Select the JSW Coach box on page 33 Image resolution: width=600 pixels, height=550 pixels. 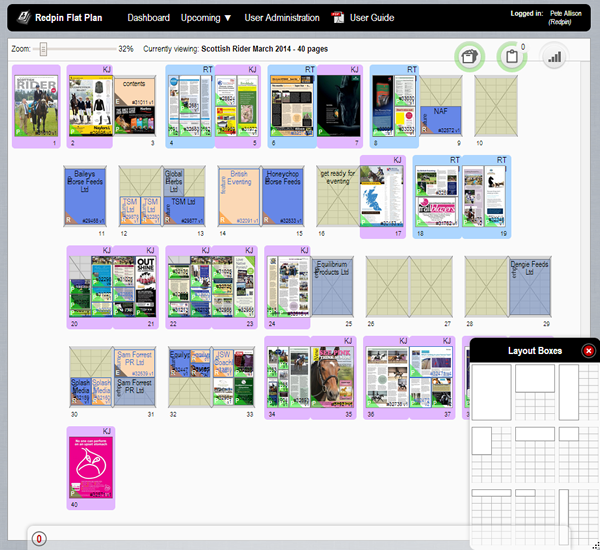tap(223, 363)
